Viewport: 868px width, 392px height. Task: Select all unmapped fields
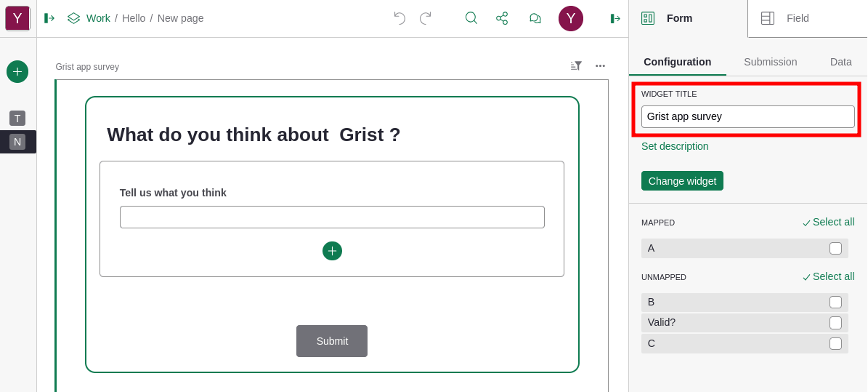pyautogui.click(x=828, y=276)
